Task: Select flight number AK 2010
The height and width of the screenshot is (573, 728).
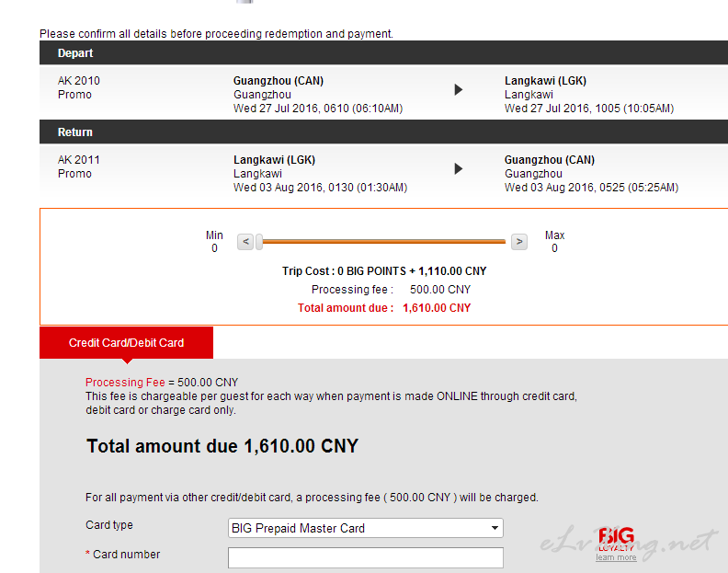Action: [x=79, y=81]
